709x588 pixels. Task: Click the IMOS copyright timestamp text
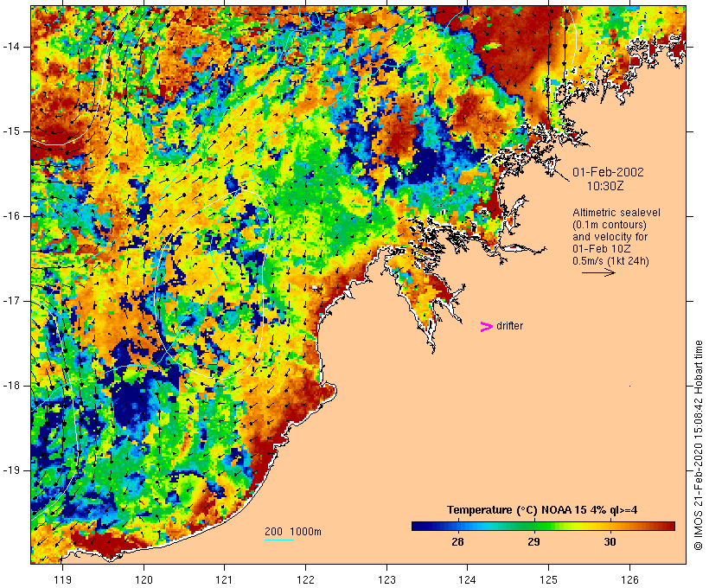pos(699,445)
